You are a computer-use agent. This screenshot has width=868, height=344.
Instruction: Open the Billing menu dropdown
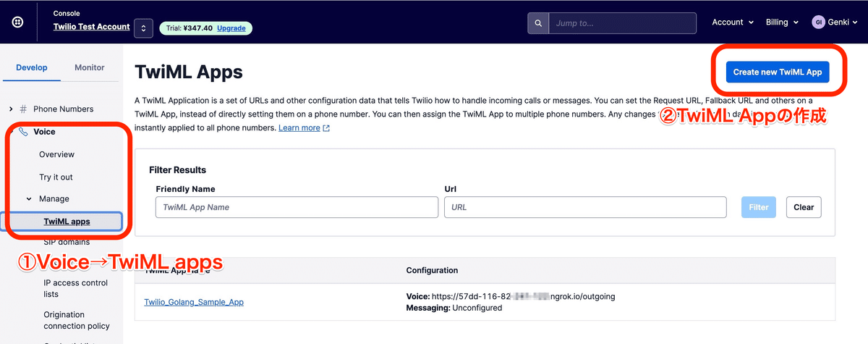click(782, 22)
